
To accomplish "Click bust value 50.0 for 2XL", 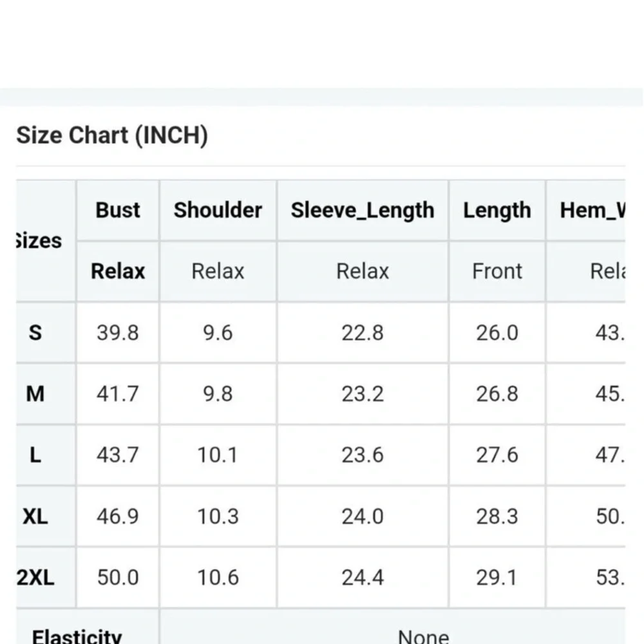I will tap(117, 578).
